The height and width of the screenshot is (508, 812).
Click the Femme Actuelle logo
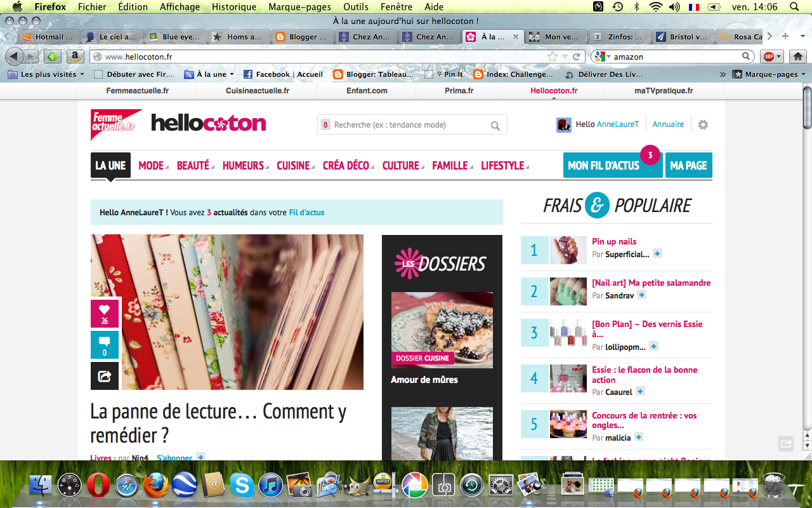pos(116,124)
